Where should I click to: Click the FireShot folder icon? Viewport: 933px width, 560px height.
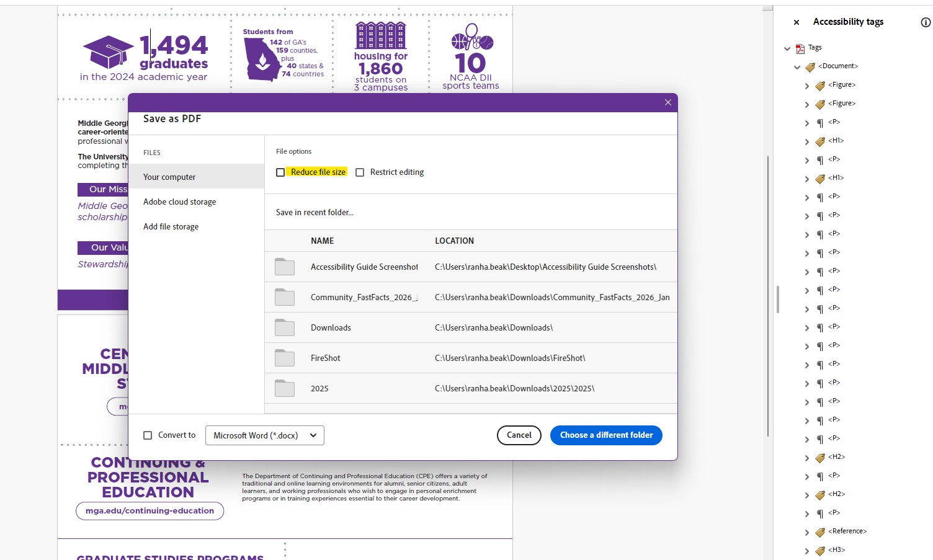pos(284,358)
